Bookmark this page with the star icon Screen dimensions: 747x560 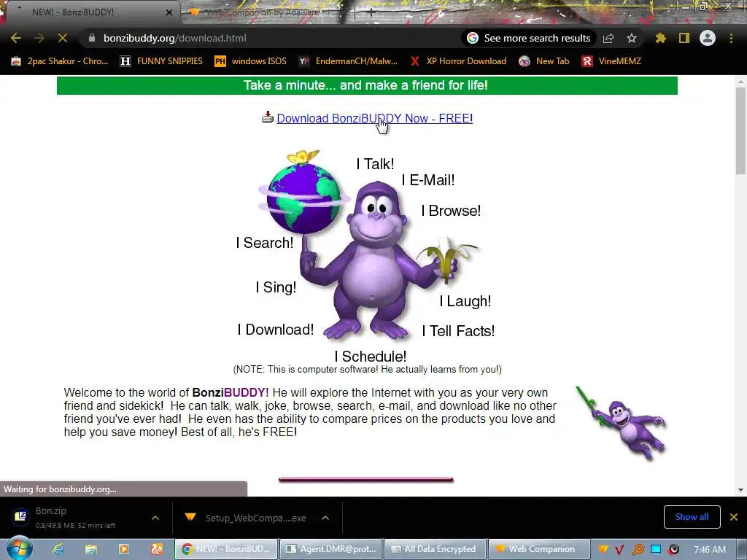632,38
